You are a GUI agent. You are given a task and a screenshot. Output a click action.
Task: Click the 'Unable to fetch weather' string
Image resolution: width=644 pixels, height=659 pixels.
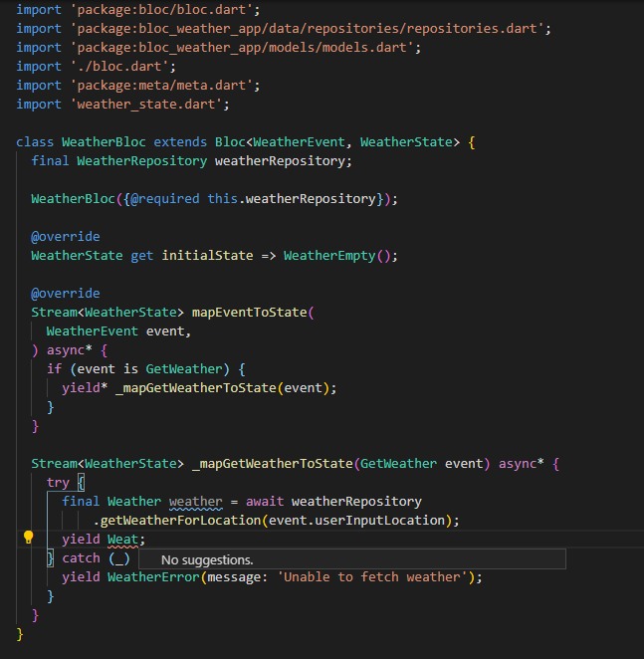point(372,576)
